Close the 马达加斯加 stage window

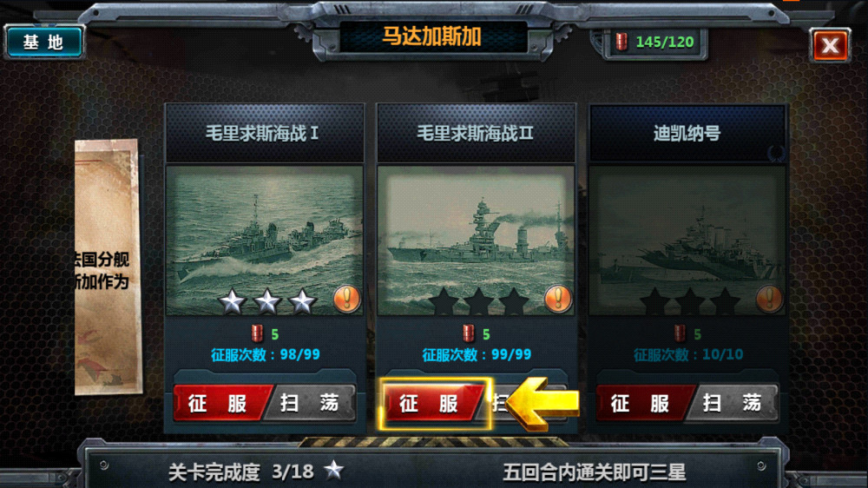coord(830,45)
